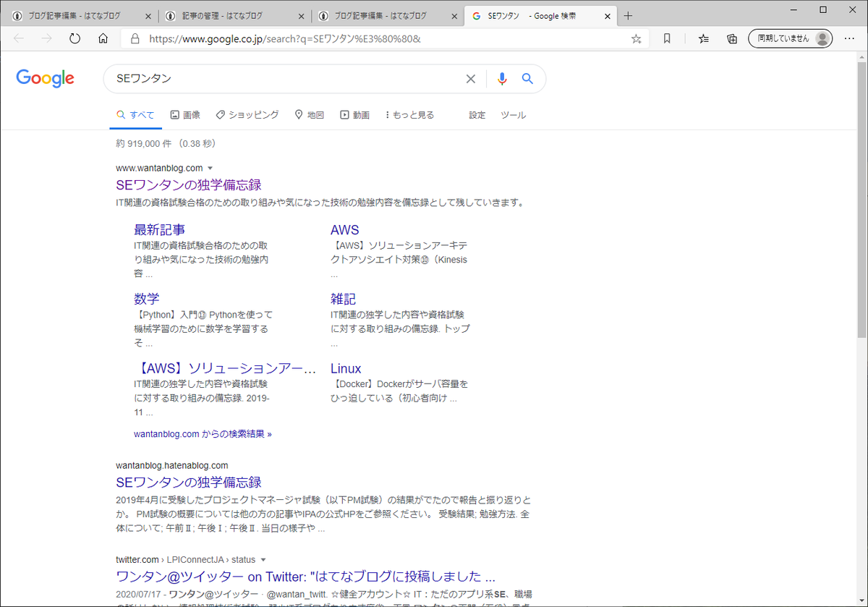Open ツール search tools

(514, 115)
